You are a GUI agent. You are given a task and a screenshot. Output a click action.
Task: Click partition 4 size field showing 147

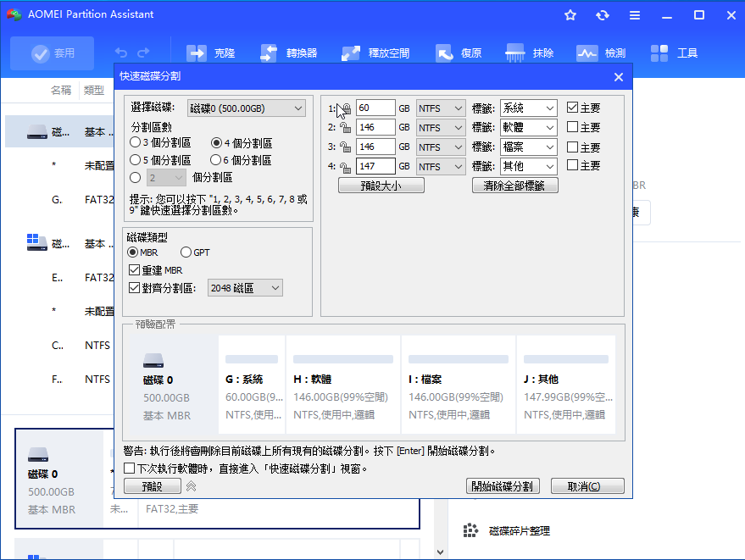pos(375,166)
